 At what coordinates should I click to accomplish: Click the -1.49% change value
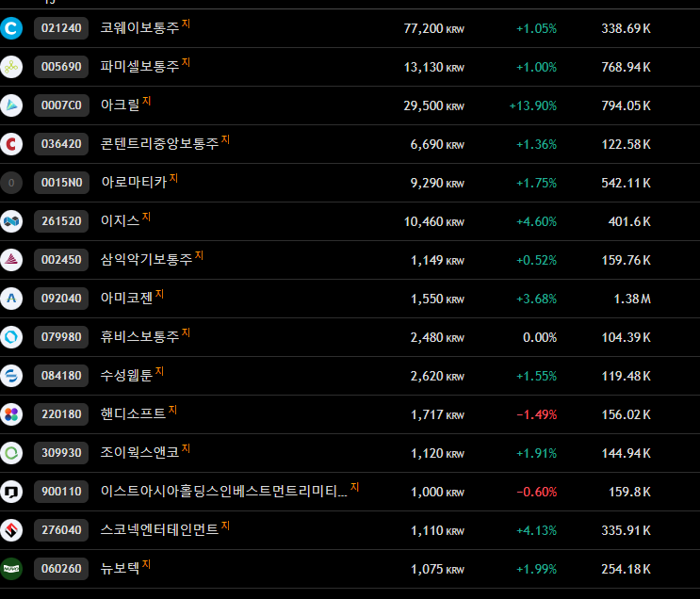coord(537,415)
